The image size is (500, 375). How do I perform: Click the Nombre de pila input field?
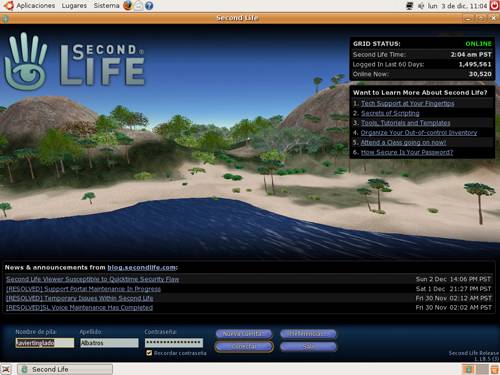click(45, 343)
